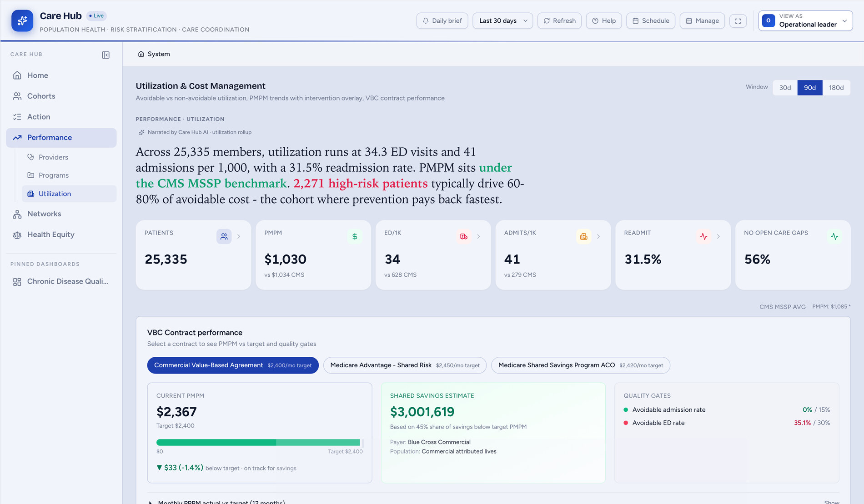Click the red Avoidable ED rate dot
864x504 pixels.
[x=626, y=423]
